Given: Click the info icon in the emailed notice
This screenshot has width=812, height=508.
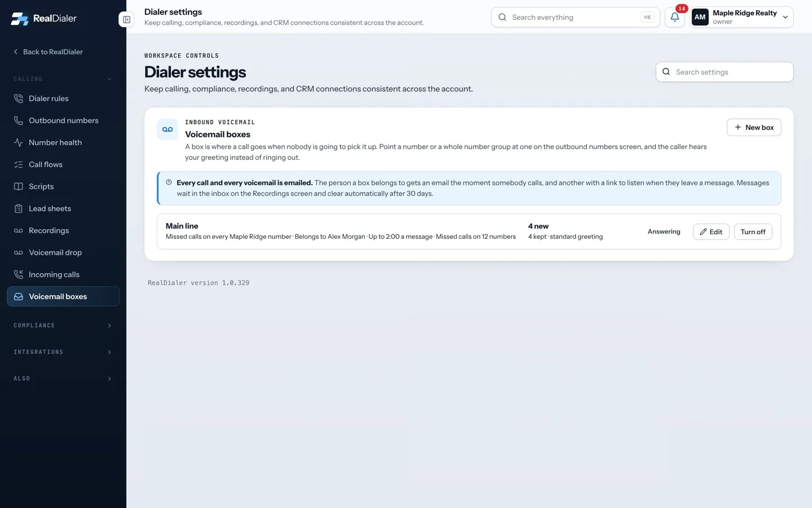Looking at the screenshot, I should [169, 182].
